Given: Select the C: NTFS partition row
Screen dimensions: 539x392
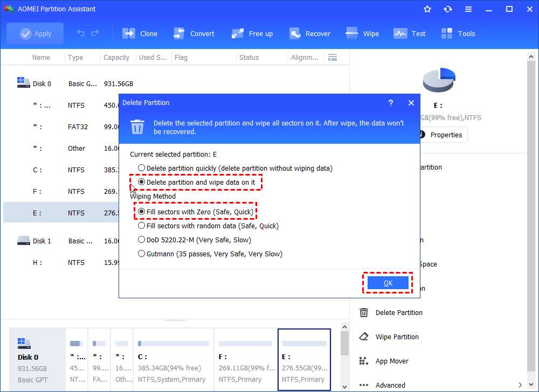Looking at the screenshot, I should point(61,170).
